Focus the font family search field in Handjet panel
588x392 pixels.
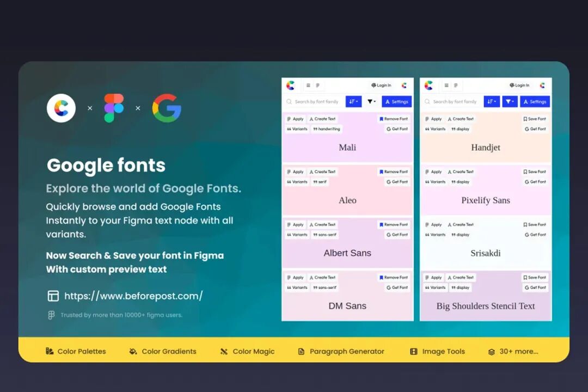coord(452,102)
